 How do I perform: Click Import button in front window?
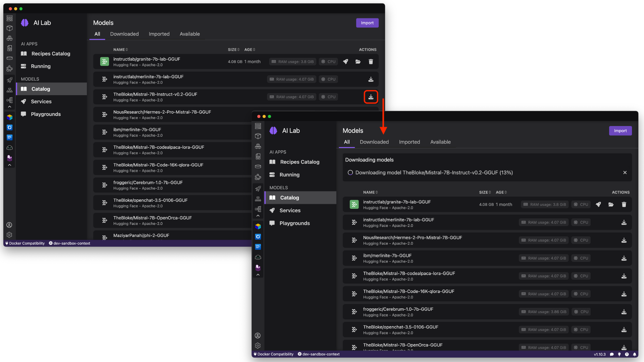[x=620, y=131]
